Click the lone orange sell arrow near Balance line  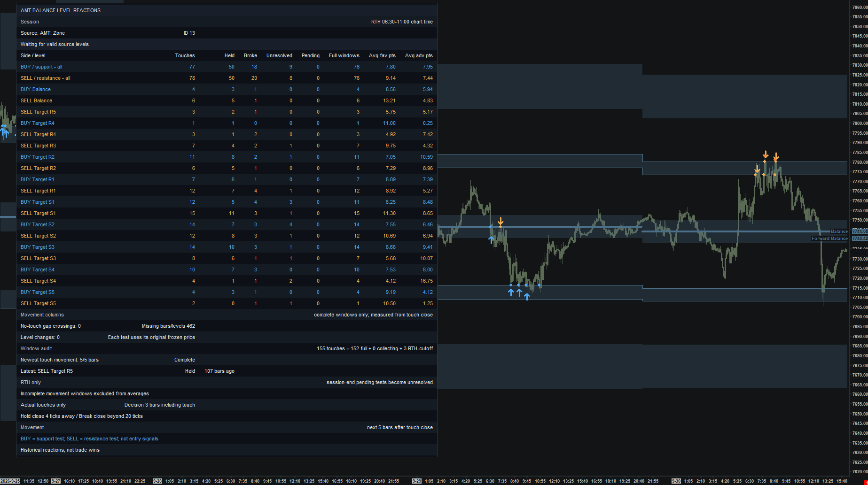tap(500, 221)
